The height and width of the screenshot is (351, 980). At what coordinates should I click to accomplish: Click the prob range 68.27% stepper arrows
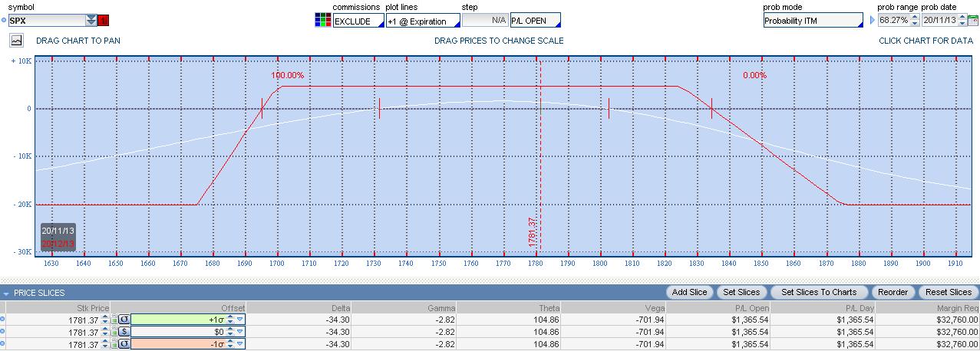pyautogui.click(x=915, y=20)
